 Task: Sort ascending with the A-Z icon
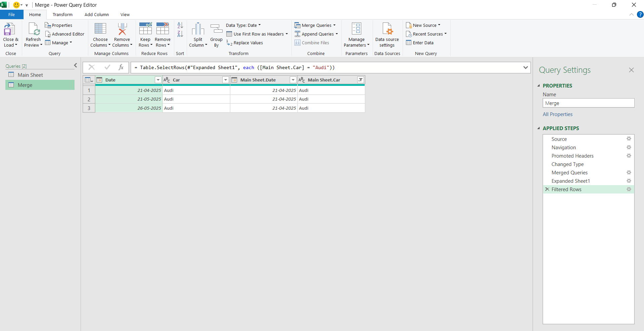pos(180,25)
